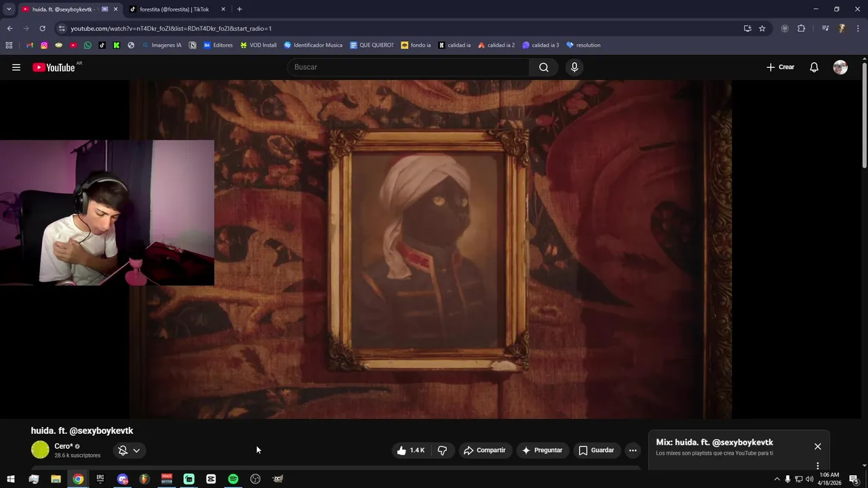This screenshot has height=488, width=868.
Task: Open YouTube notifications bell
Action: pyautogui.click(x=814, y=67)
